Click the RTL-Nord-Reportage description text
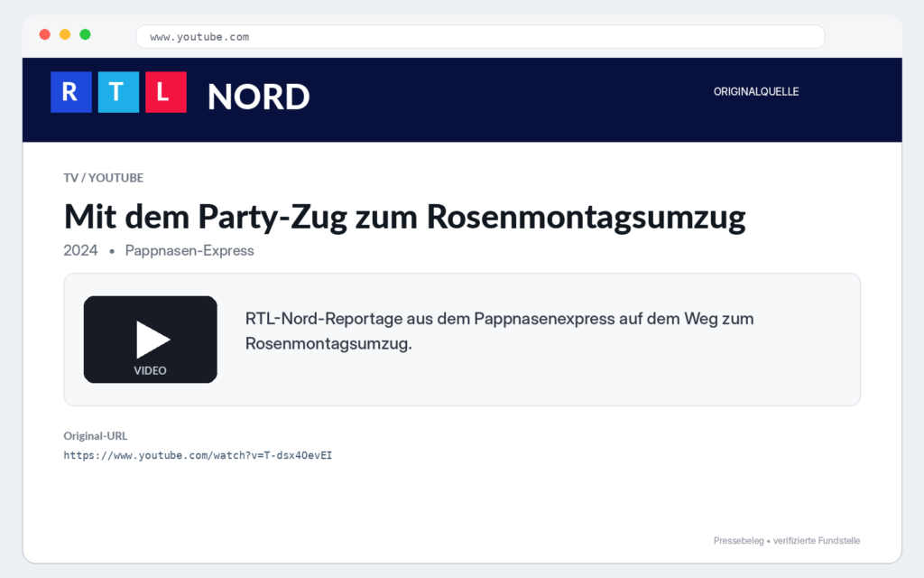Screen dimensions: 924x578 coord(499,331)
